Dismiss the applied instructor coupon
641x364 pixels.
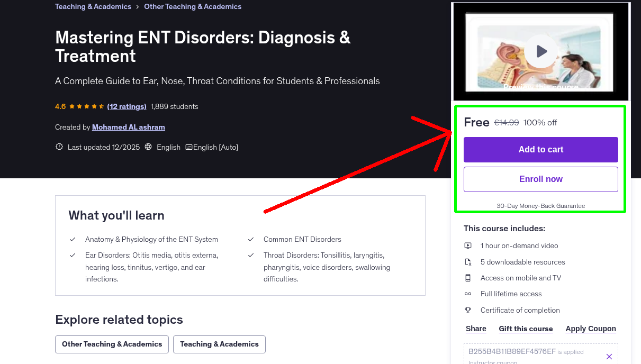[609, 357]
